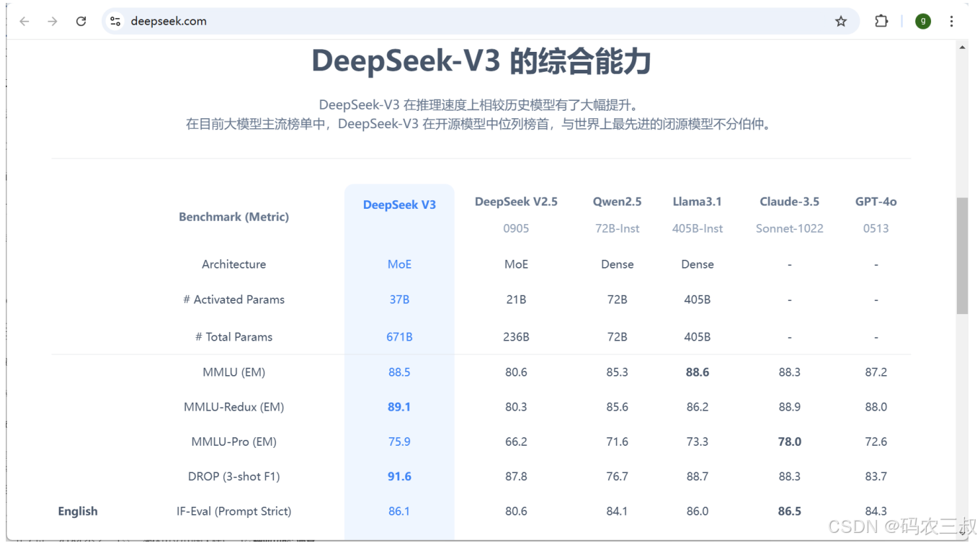Click the bold 86.5 IF-Eval score

tap(790, 511)
